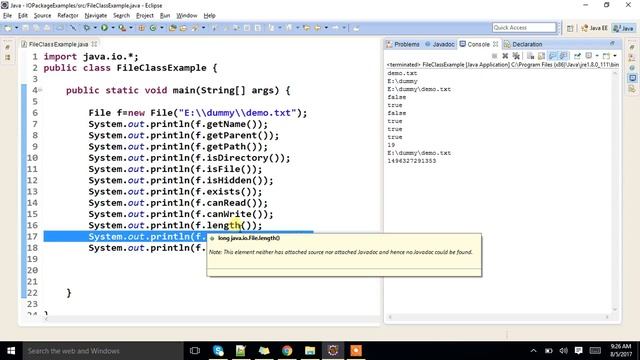640x360 pixels.
Task: Click the Back navigation arrow icon
Action: point(318,28)
